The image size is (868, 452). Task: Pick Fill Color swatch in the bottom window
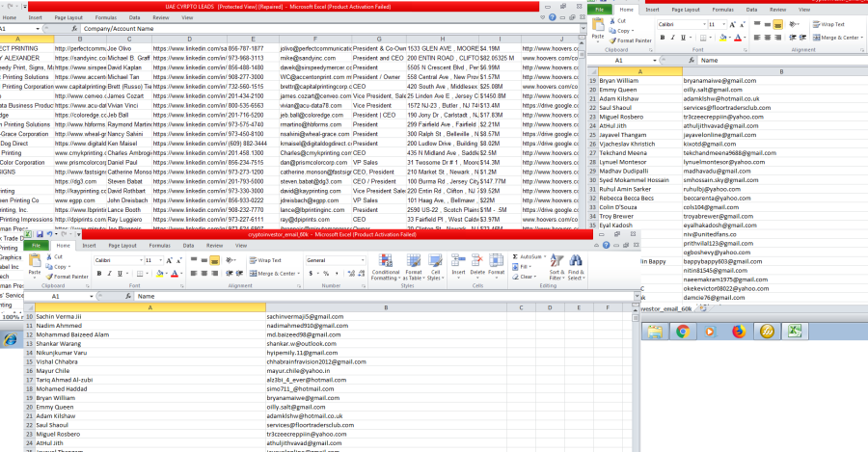(x=159, y=274)
